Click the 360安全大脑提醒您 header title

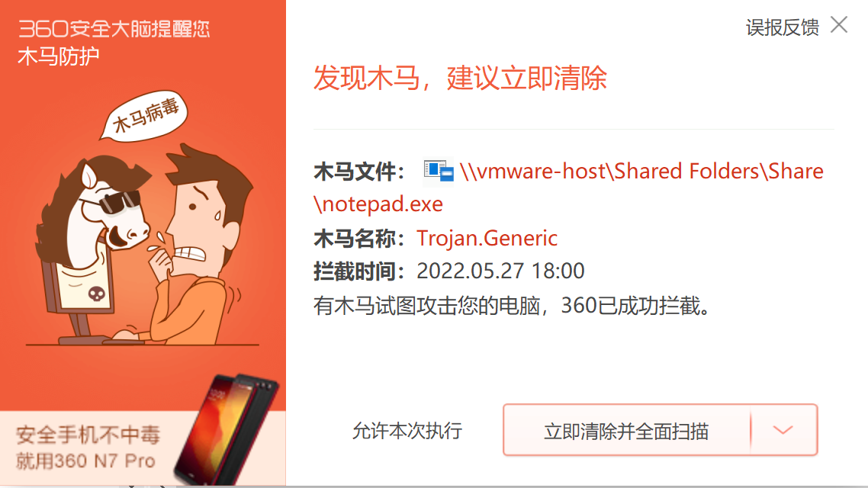coord(114,29)
